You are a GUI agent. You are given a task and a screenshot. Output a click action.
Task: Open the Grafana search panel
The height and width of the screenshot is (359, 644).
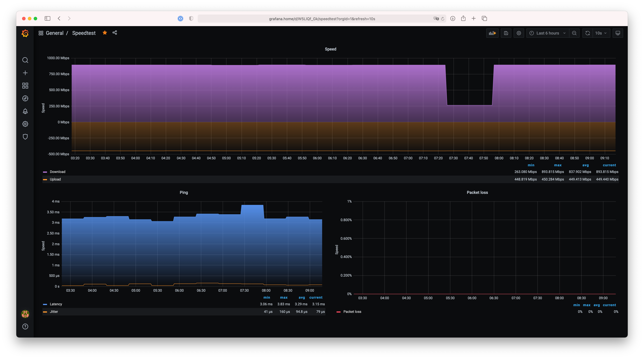click(25, 60)
